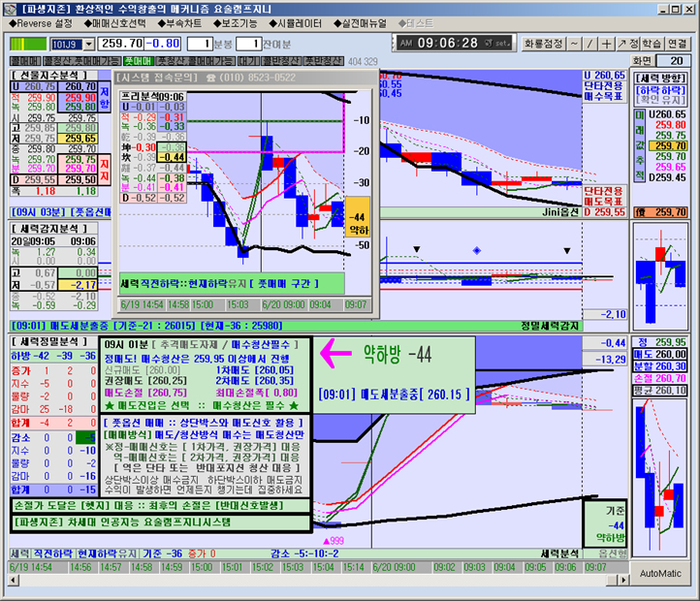Click the [세력정밀분석] panel header
The image size is (700, 601).
(x=49, y=342)
